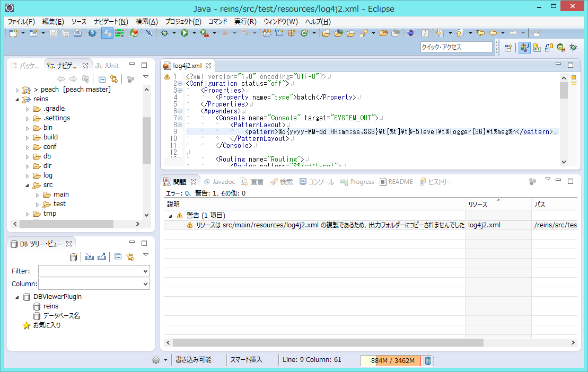This screenshot has height=372, width=588.
Task: Click the 884M/3462M heap usage indicator
Action: (x=391, y=361)
